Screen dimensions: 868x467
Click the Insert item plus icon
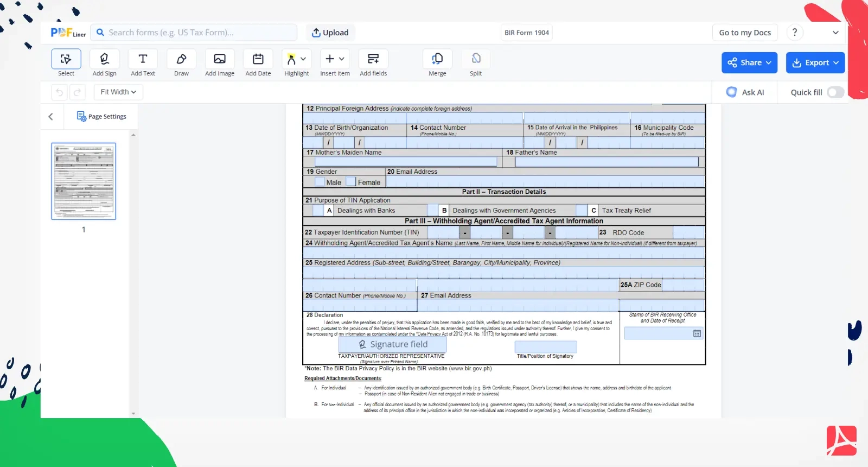point(330,59)
